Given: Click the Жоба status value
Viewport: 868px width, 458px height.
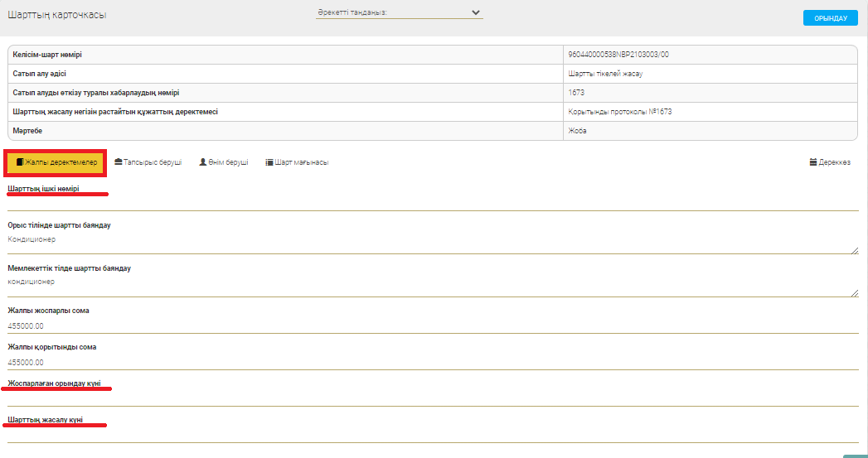Looking at the screenshot, I should (x=576, y=131).
